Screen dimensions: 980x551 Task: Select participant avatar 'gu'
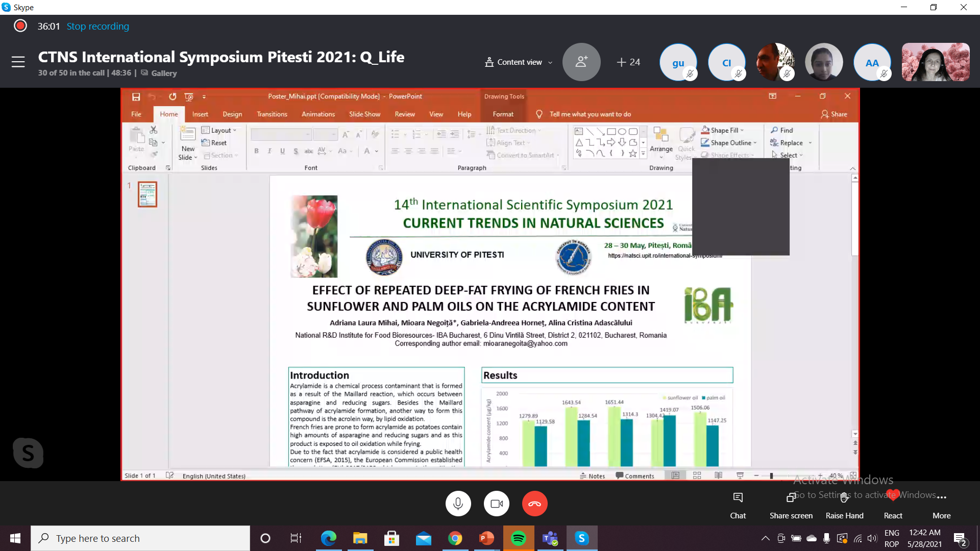(678, 62)
